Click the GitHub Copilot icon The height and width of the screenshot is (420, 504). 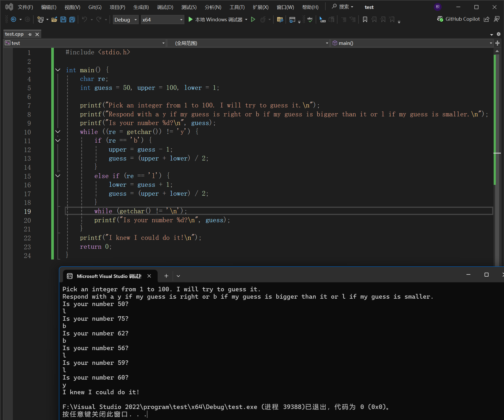pos(440,19)
